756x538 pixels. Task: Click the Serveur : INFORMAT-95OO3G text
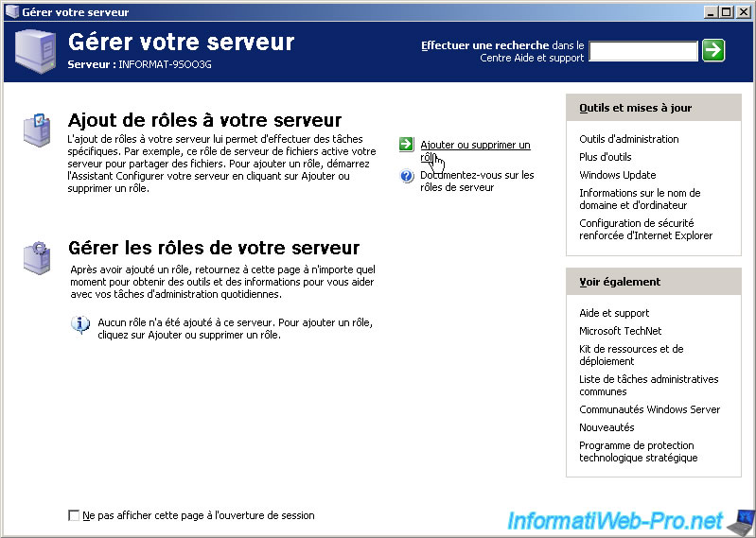pyautogui.click(x=139, y=64)
